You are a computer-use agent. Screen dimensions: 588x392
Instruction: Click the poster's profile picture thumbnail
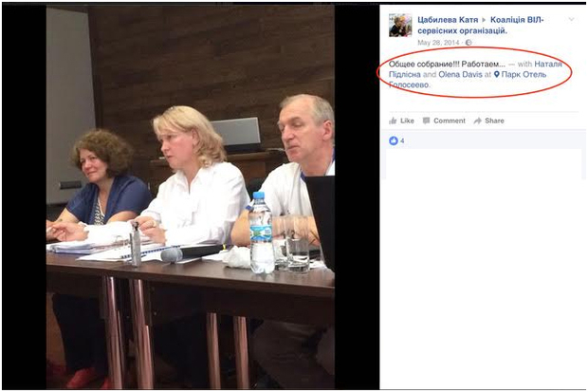(x=400, y=26)
